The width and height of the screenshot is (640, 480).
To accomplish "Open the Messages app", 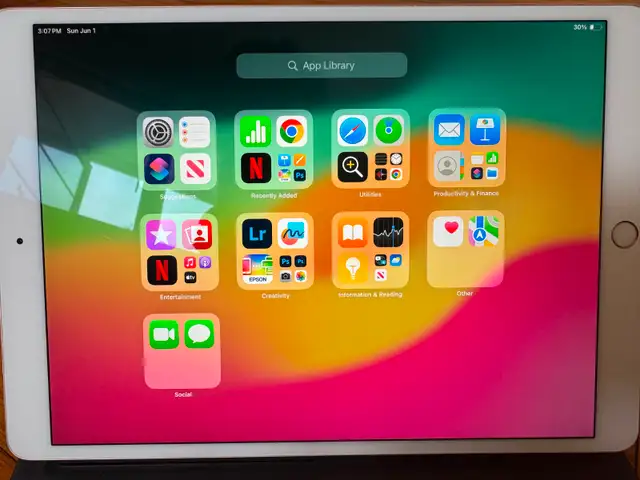I will (x=200, y=334).
